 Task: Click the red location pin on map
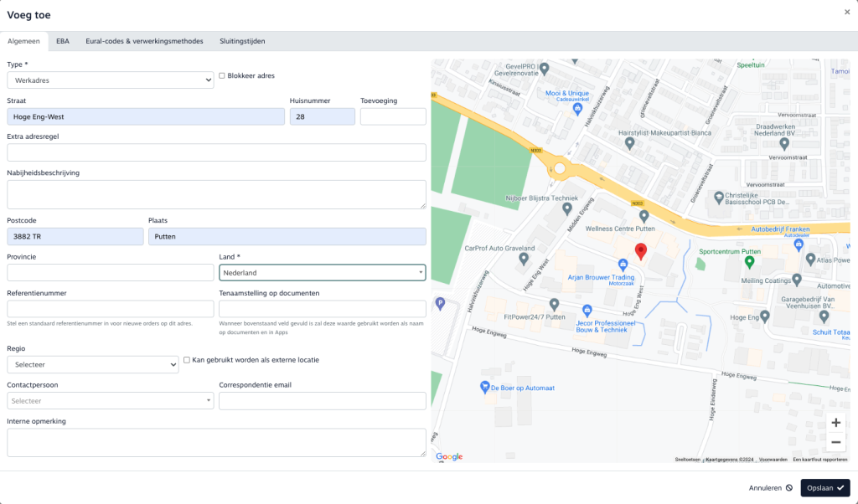(x=641, y=251)
